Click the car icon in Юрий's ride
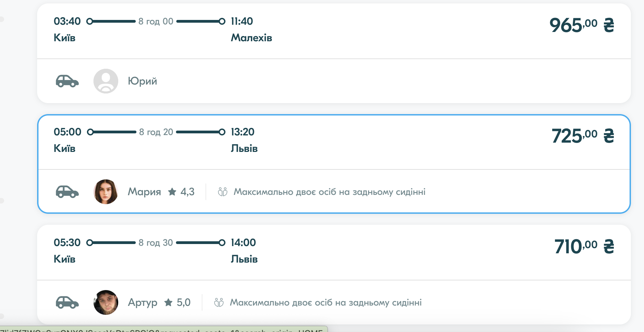The height and width of the screenshot is (332, 644). tap(67, 81)
